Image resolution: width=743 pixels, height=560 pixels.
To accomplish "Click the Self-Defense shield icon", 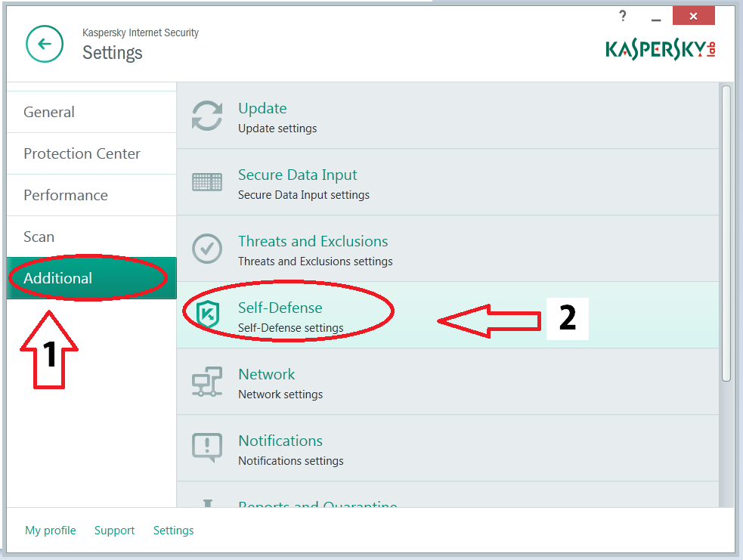I will pyautogui.click(x=208, y=314).
